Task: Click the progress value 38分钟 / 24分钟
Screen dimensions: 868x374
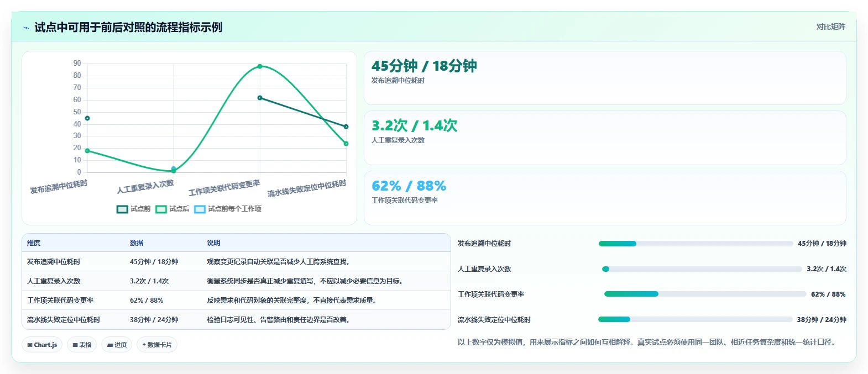Action: point(822,320)
